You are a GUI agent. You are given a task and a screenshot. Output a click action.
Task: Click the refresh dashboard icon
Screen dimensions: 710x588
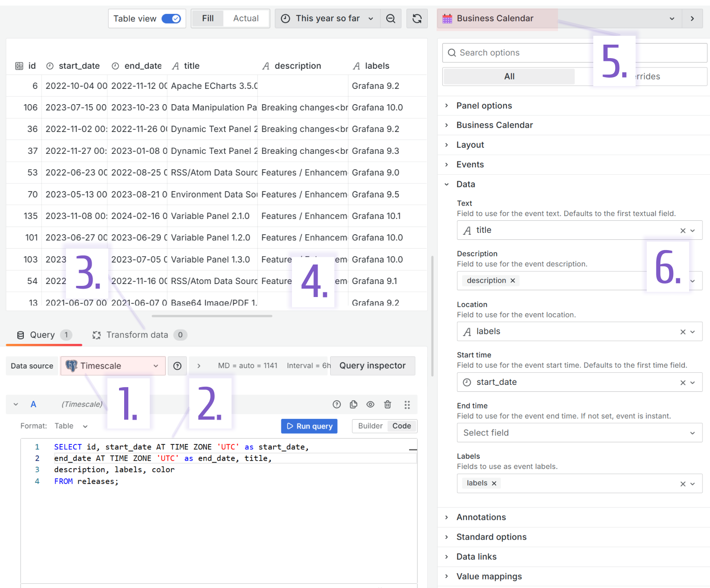point(417,19)
